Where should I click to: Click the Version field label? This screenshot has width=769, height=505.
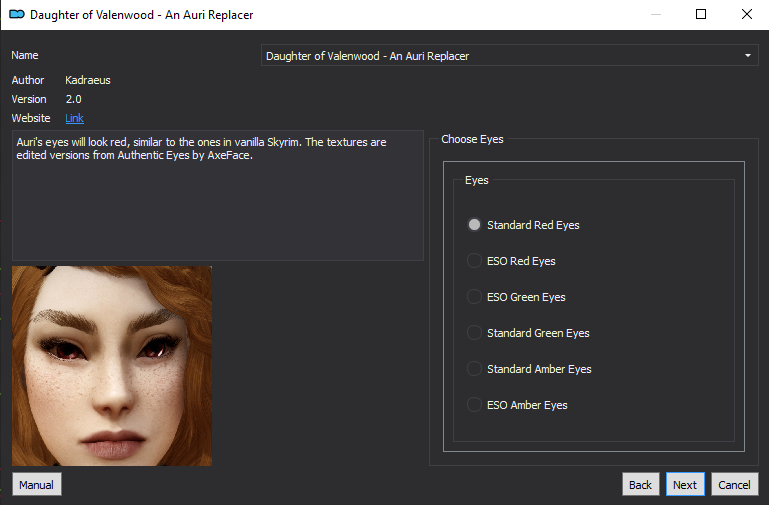tap(29, 99)
